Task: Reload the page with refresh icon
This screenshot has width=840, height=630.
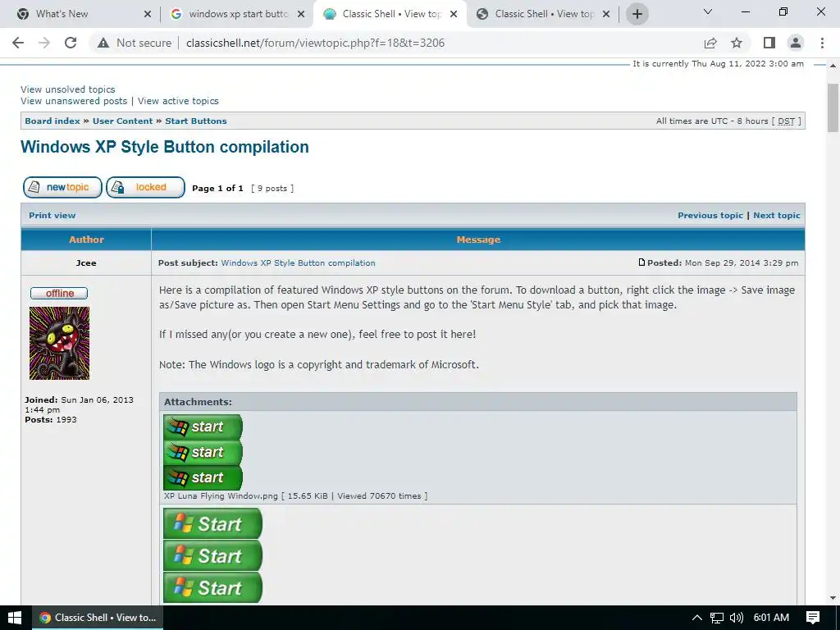Action: point(71,43)
